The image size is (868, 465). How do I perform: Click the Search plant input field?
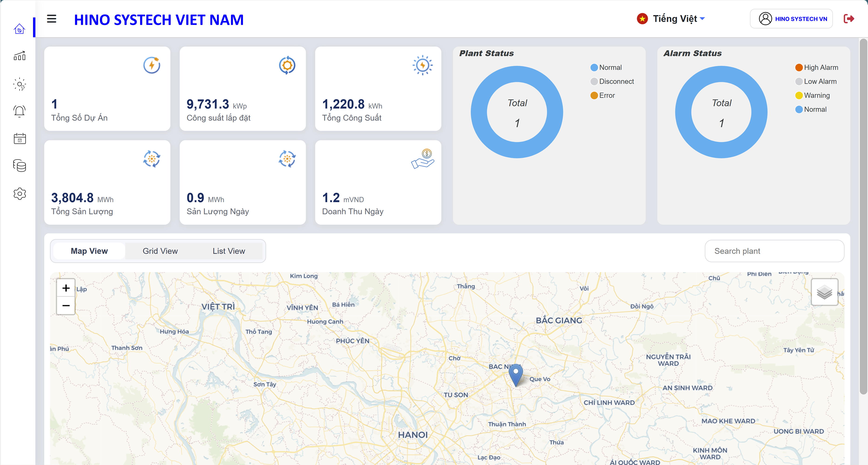pyautogui.click(x=774, y=251)
